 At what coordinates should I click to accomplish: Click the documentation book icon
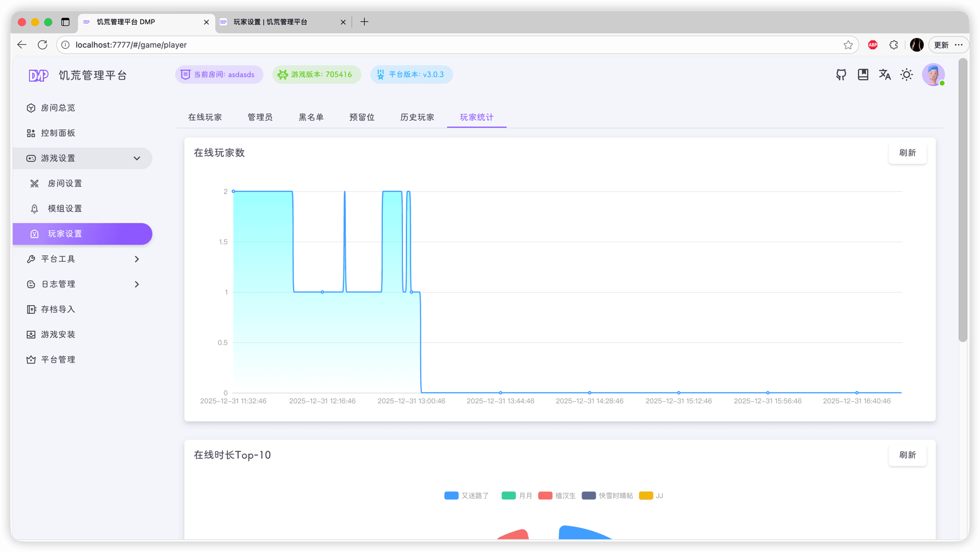[x=863, y=74]
